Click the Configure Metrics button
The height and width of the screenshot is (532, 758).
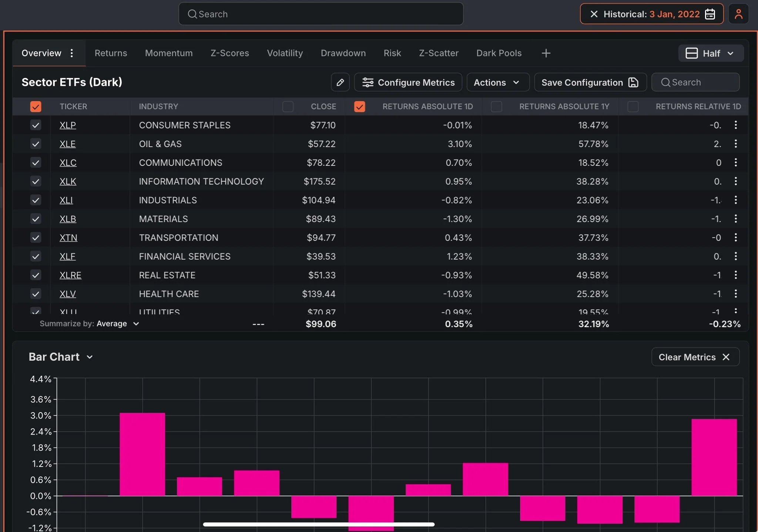coord(408,82)
